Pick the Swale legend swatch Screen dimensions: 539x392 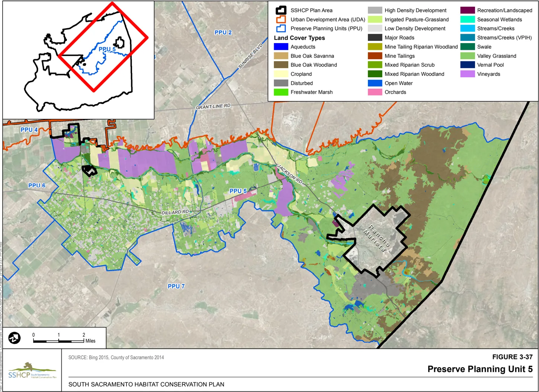(x=468, y=47)
